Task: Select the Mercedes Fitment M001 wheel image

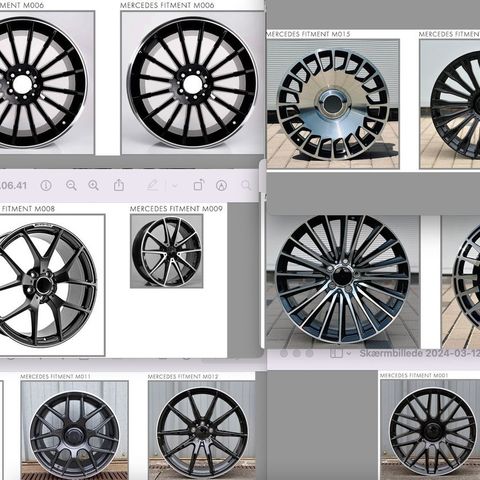Action: [x=430, y=430]
